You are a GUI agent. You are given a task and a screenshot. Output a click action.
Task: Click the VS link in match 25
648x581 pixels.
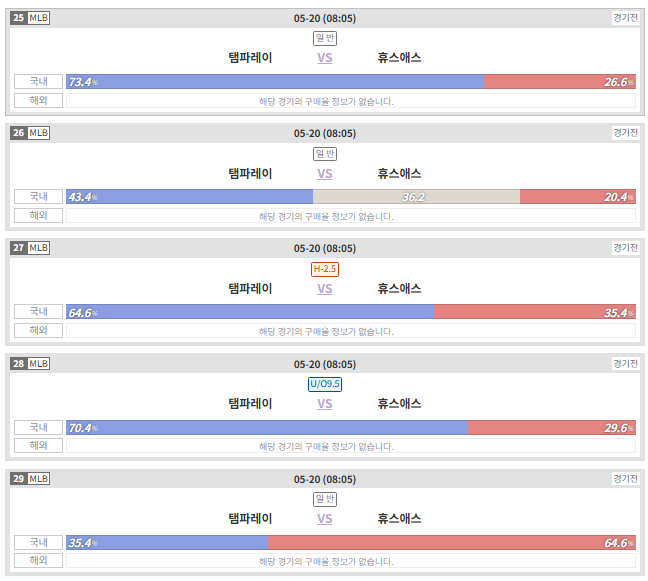point(324,58)
